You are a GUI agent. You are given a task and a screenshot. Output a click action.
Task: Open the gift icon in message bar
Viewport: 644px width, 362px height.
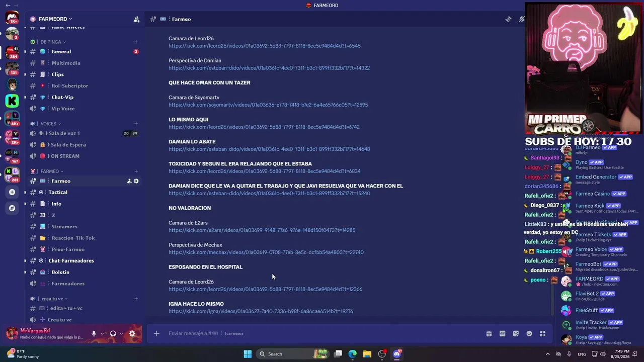pyautogui.click(x=489, y=333)
